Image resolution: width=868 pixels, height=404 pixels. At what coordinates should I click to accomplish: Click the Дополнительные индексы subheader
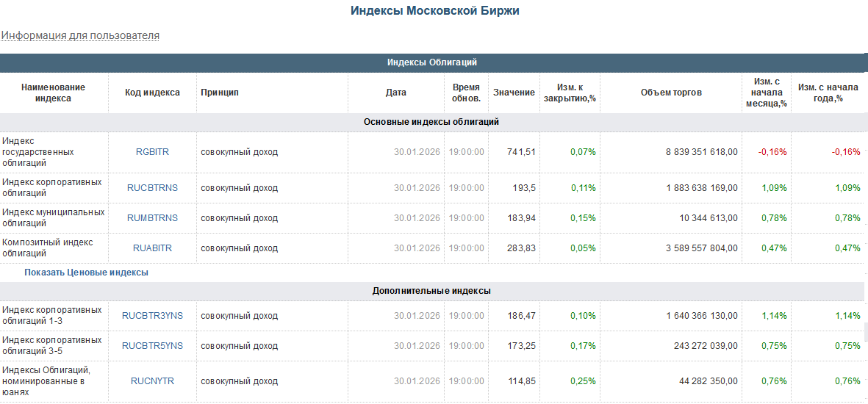(x=431, y=291)
